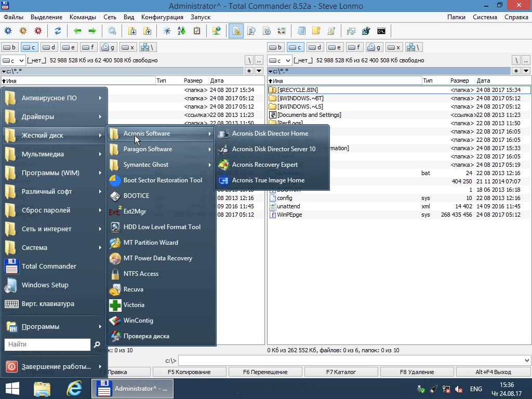Screen dimensions: 532x399
Task: Open the command line history dropdown
Action: coord(527,361)
